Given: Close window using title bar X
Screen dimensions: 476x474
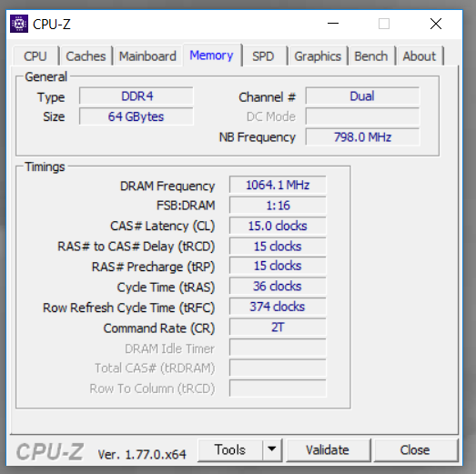Looking at the screenshot, I should coord(436,24).
